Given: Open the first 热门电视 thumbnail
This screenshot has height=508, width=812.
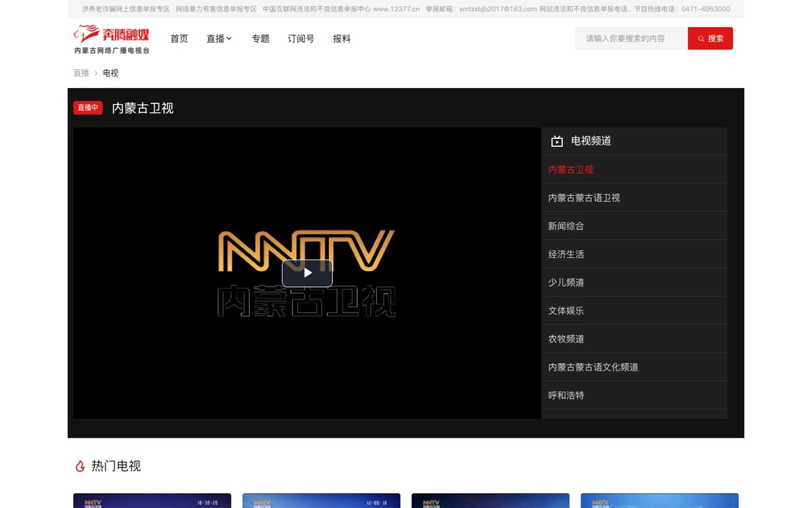Looking at the screenshot, I should (x=152, y=501).
